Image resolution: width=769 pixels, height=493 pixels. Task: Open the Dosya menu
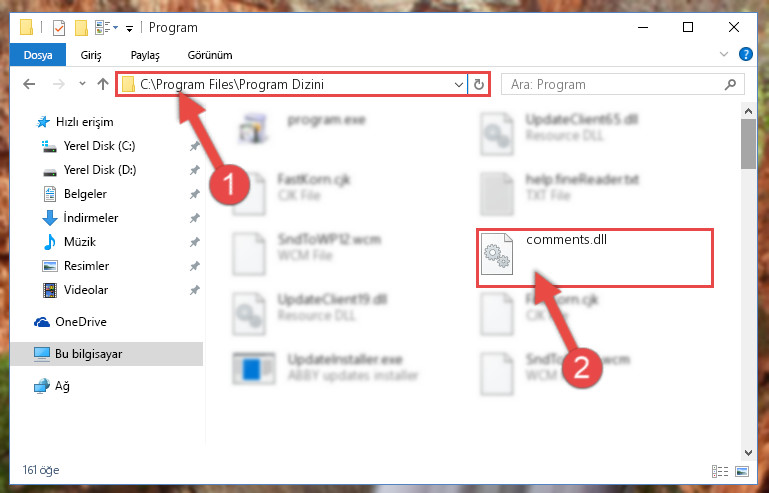point(38,54)
